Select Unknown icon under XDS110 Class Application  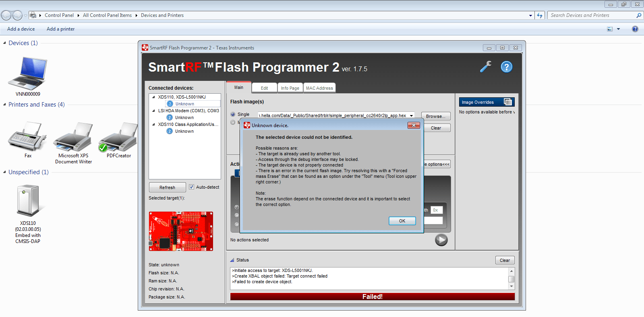[170, 131]
